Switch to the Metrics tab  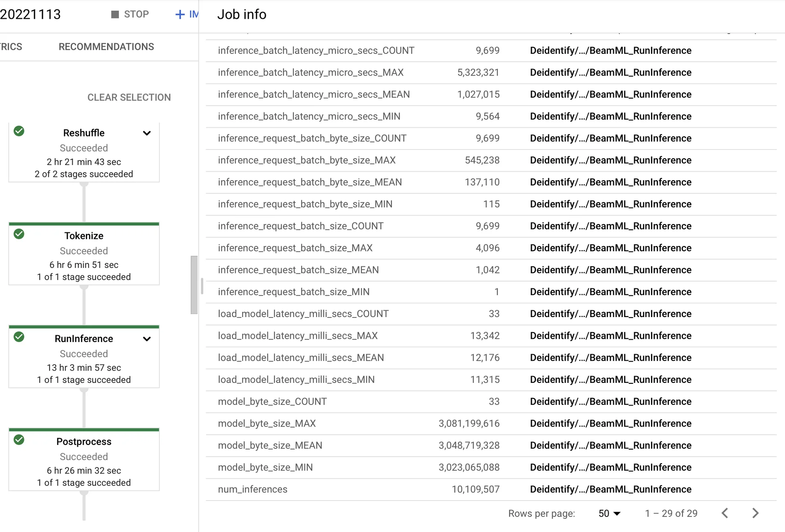[11, 47]
